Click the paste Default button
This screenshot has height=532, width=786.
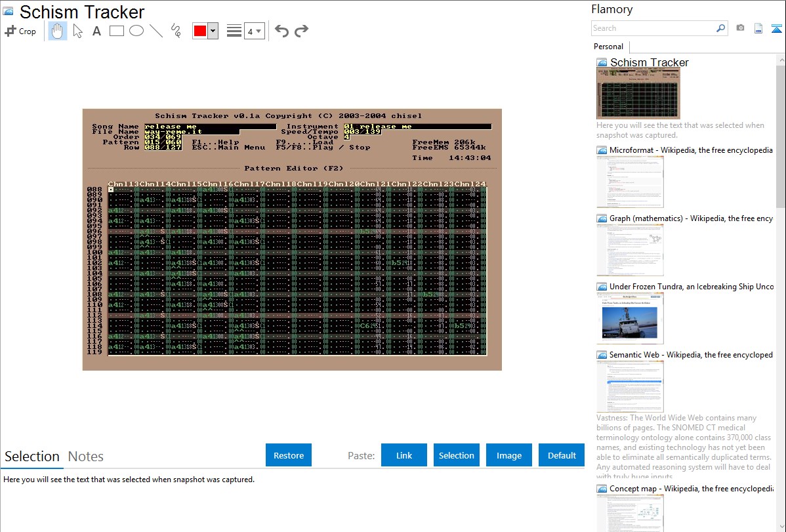(x=562, y=455)
